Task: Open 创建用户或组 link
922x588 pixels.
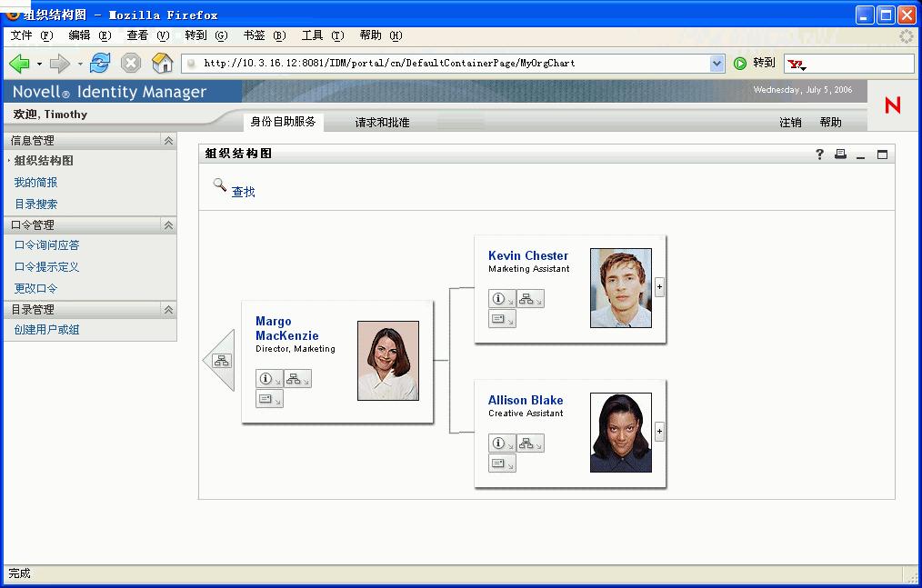Action: click(x=46, y=330)
